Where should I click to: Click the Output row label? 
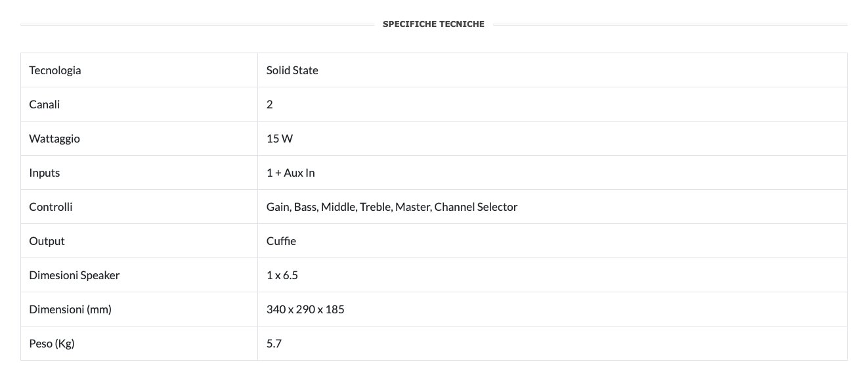click(x=47, y=241)
